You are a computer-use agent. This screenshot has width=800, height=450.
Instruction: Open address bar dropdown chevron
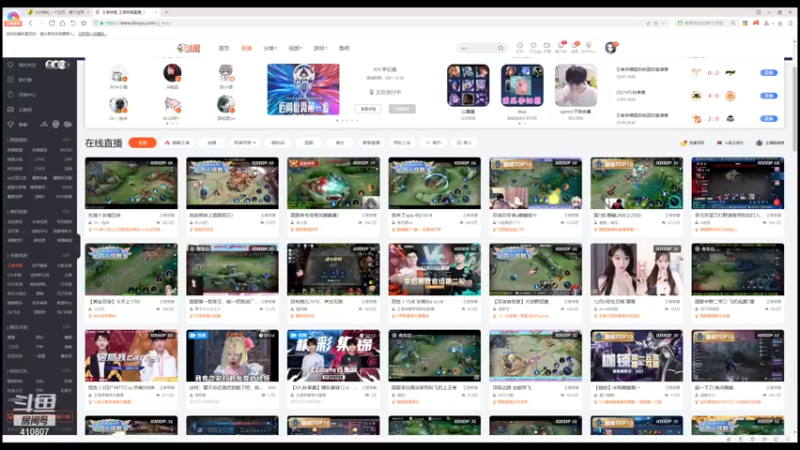point(663,23)
